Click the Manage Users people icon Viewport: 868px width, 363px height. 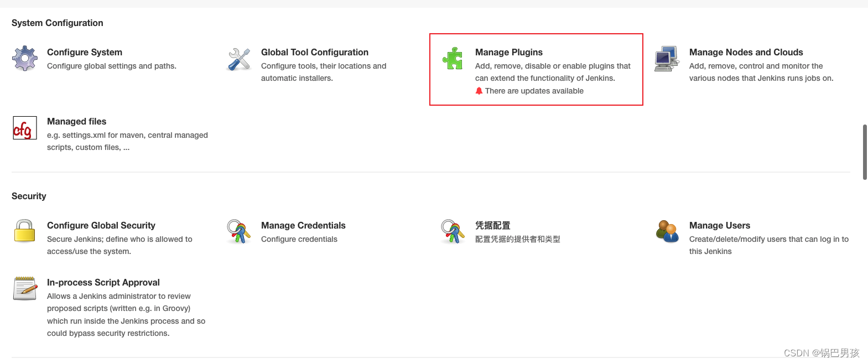(667, 231)
